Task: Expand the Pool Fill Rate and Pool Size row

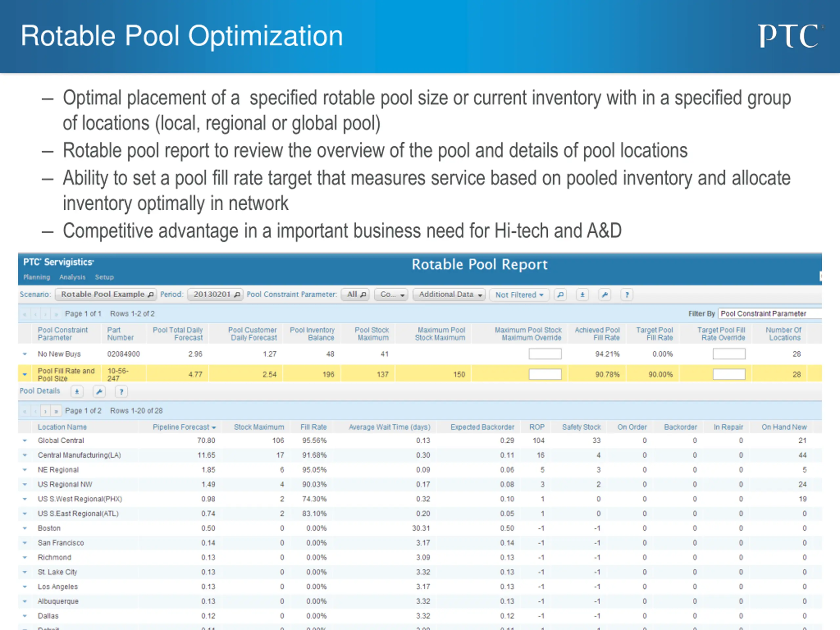Action: [x=25, y=374]
